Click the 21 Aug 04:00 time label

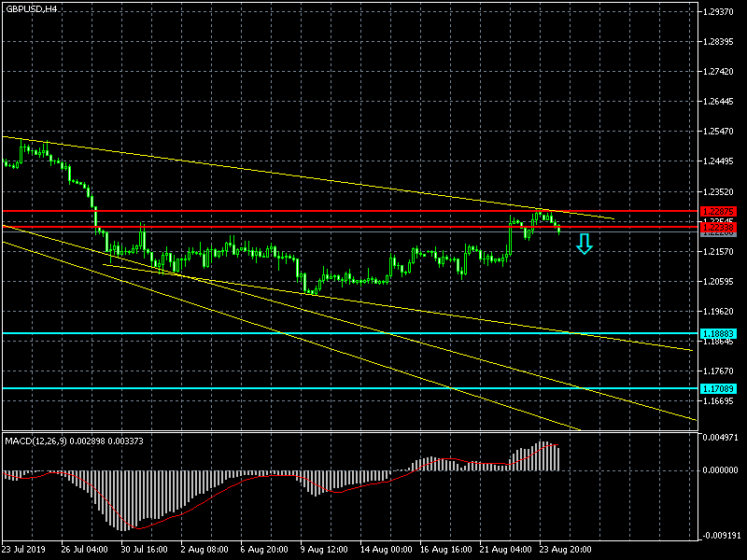(505, 549)
